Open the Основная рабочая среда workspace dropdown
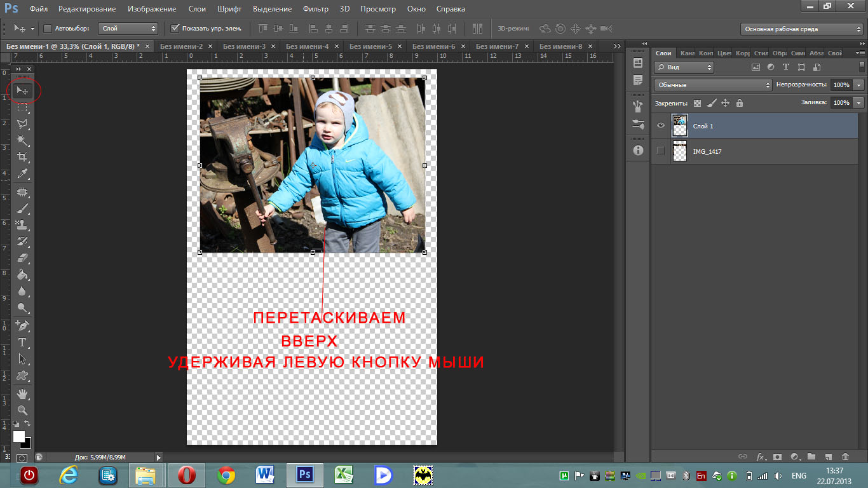Viewport: 868px width, 488px height. pos(801,29)
